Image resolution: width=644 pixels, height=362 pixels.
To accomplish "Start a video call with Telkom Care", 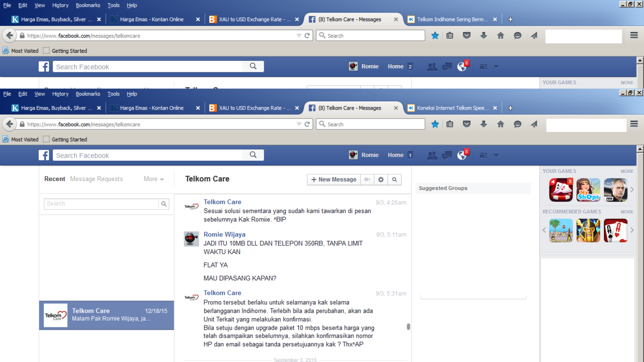I will coord(367,179).
